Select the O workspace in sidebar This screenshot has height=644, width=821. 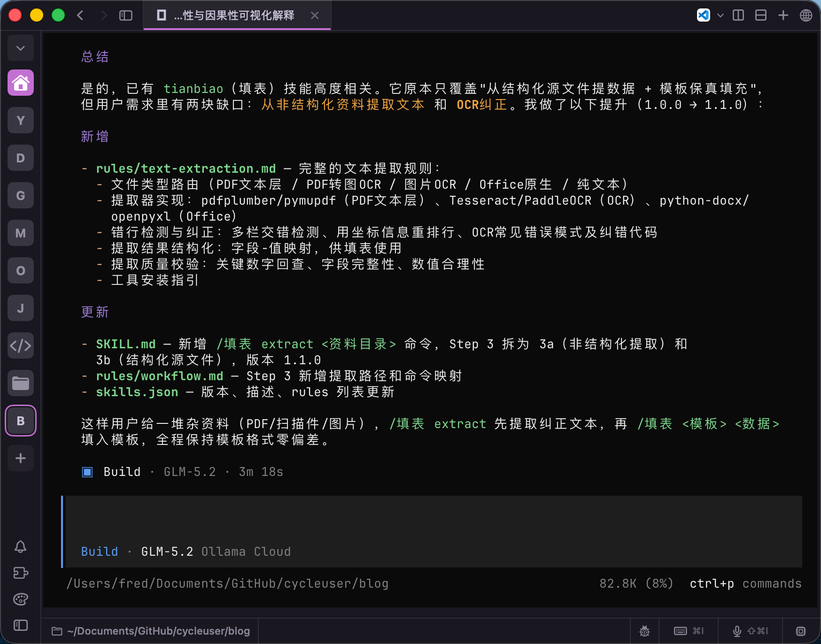[x=21, y=271]
